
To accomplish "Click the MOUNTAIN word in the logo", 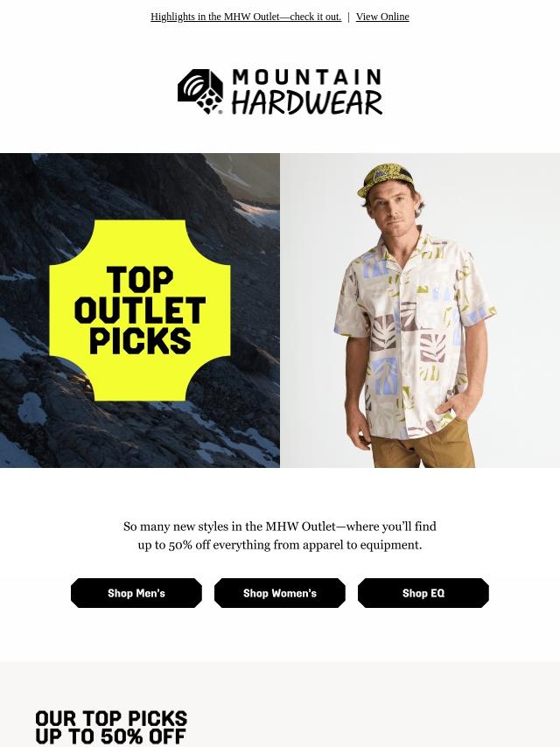I will [x=306, y=77].
